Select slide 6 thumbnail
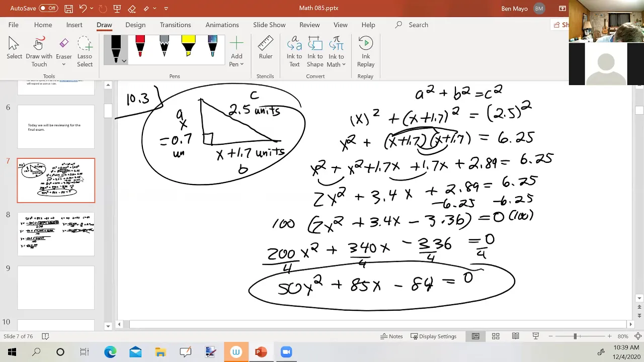The width and height of the screenshot is (644, 362). pyautogui.click(x=56, y=127)
